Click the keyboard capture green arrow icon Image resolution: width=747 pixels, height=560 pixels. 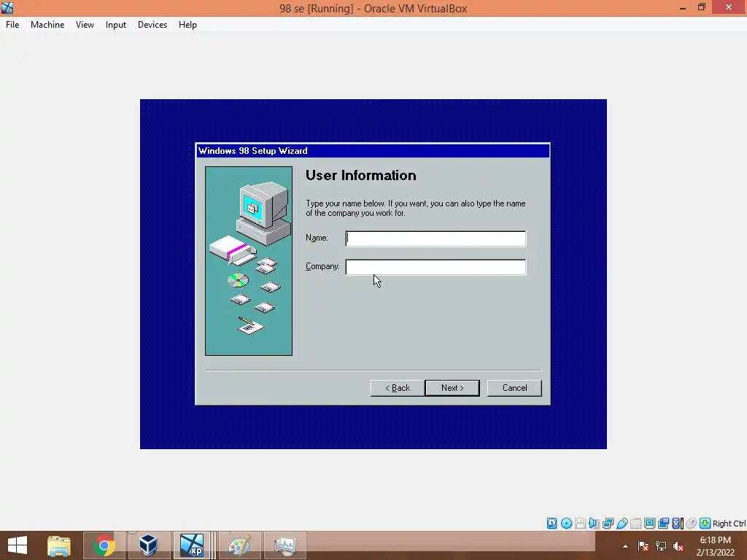705,524
